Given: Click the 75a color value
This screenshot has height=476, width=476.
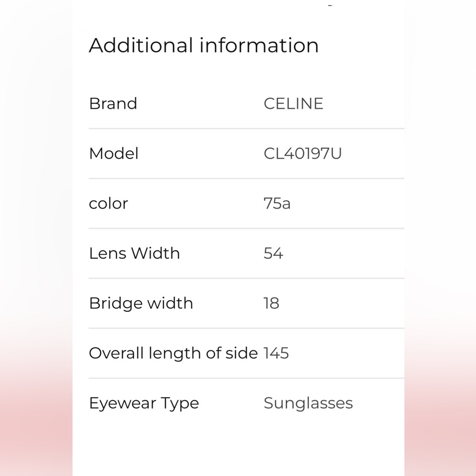Looking at the screenshot, I should point(277,204).
